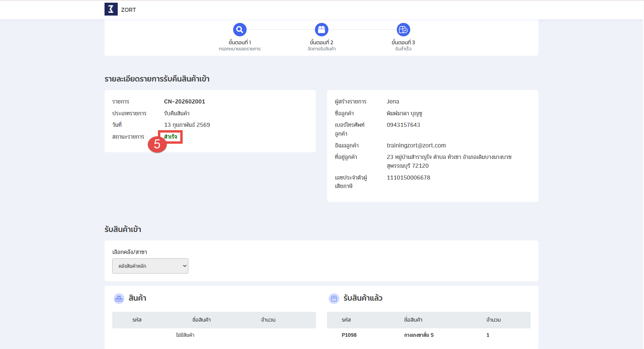Click the step 3 completed box icon

tap(403, 30)
